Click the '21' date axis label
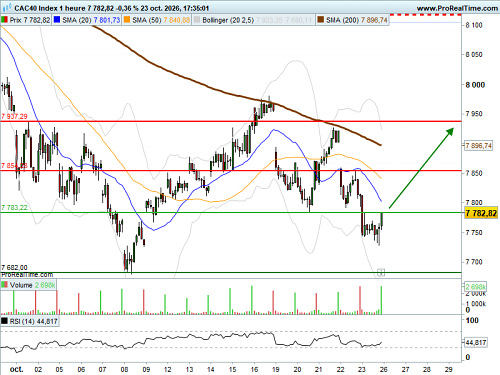The image size is (500, 375). tap(319, 369)
